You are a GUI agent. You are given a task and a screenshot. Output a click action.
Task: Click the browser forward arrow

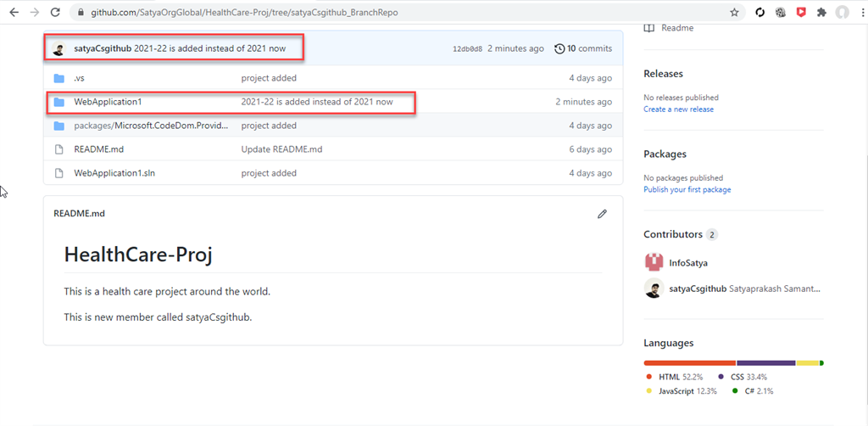(x=34, y=12)
